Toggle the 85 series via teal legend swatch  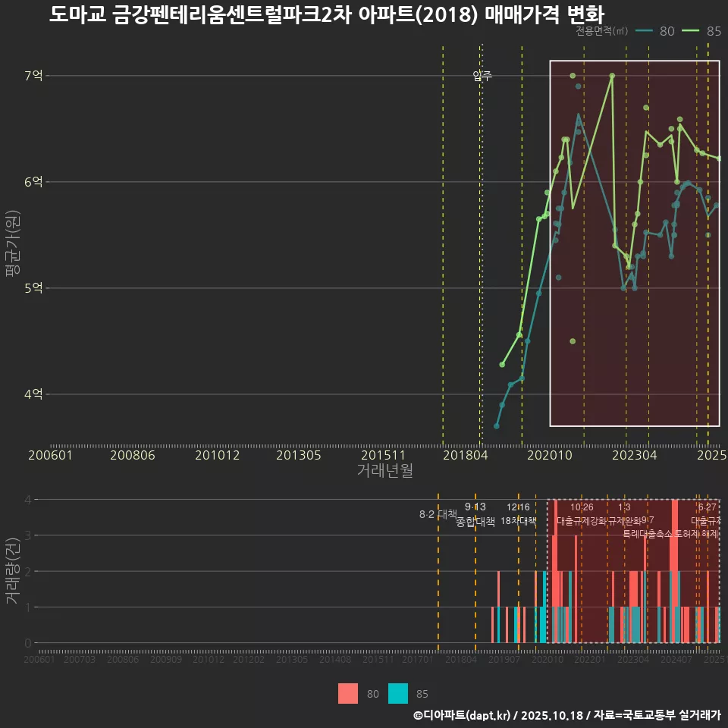(x=397, y=693)
